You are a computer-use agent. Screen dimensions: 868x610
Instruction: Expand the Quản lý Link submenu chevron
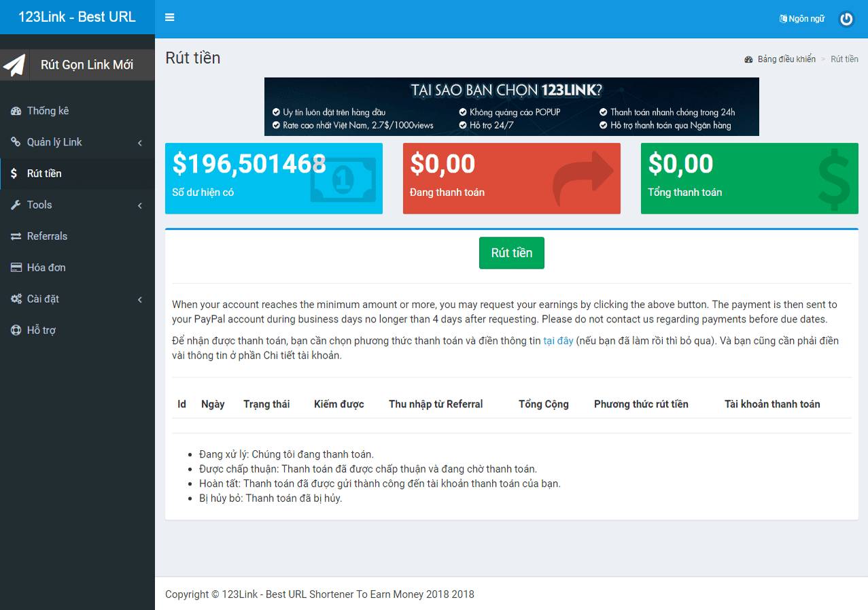[140, 143]
